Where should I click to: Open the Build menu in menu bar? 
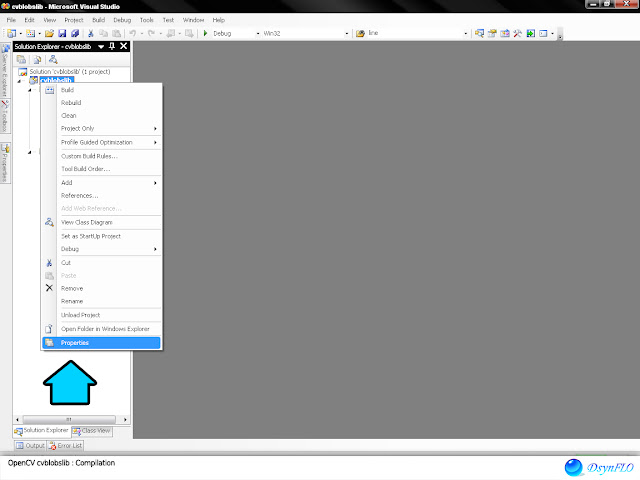[98, 20]
